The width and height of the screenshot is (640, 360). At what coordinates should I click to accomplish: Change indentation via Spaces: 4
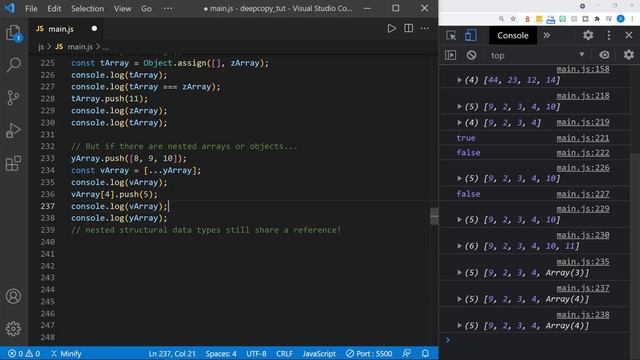[221, 353]
